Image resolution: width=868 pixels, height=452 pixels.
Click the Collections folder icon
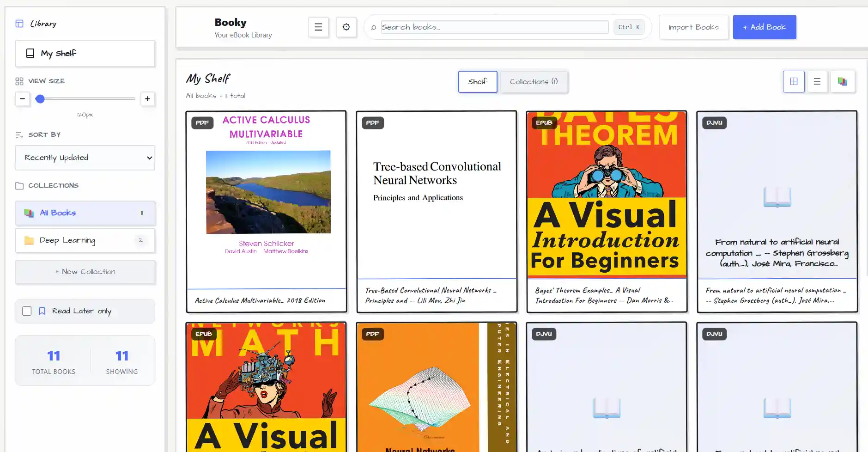19,186
